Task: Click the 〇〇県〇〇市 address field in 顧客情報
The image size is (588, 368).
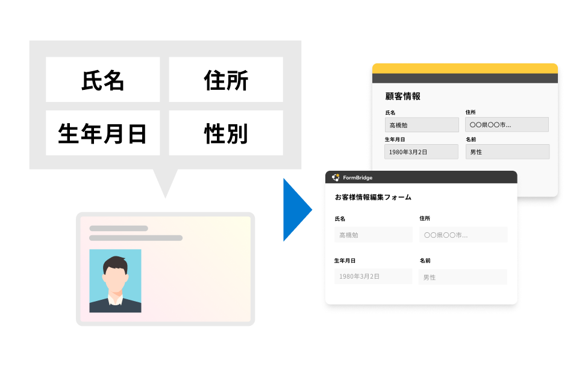Action: (507, 124)
